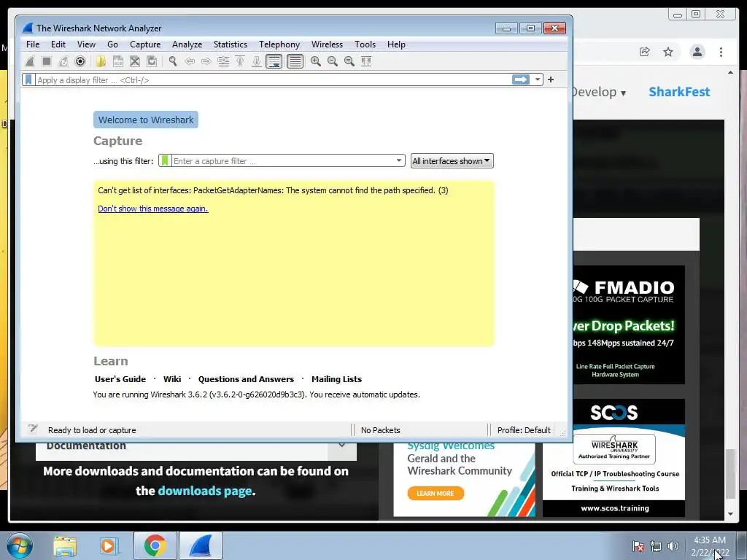Reload this capture file
The width and height of the screenshot is (747, 560).
point(152,61)
